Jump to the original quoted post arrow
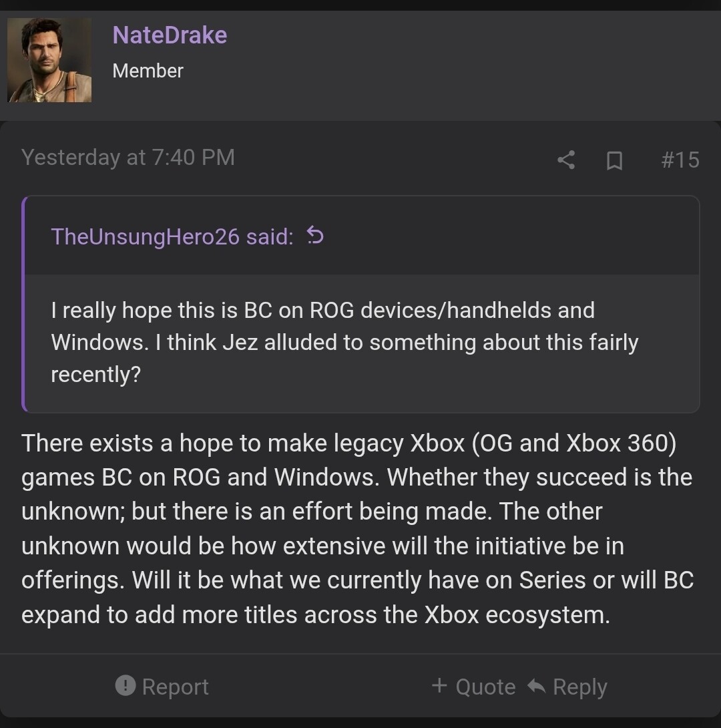Viewport: 721px width, 728px height. click(315, 235)
